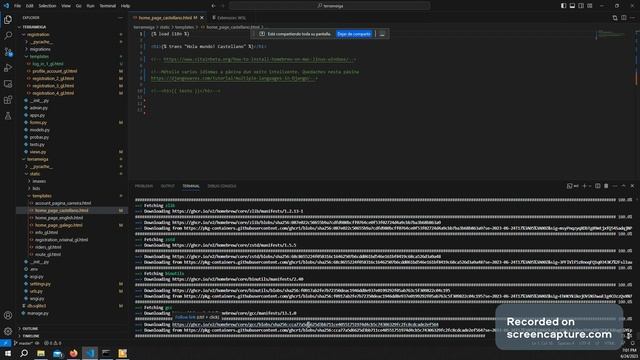Close the terminal panel with X
Viewport: 640px width, 360px height.
tap(632, 186)
